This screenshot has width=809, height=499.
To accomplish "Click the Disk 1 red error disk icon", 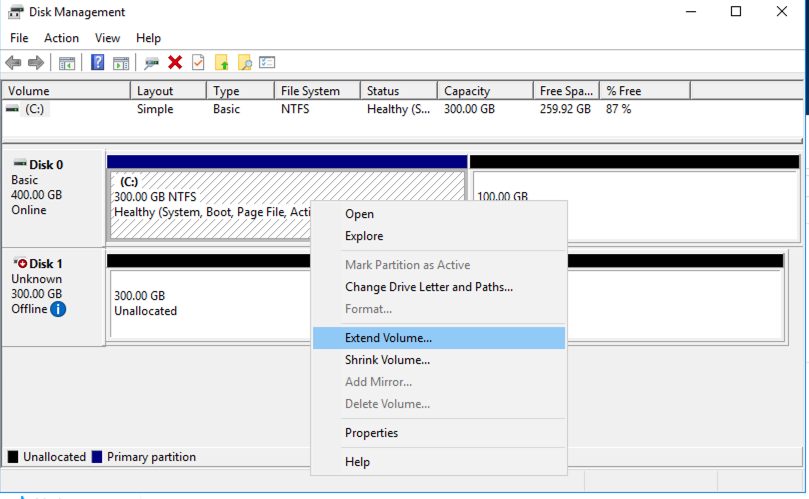I will (20, 263).
